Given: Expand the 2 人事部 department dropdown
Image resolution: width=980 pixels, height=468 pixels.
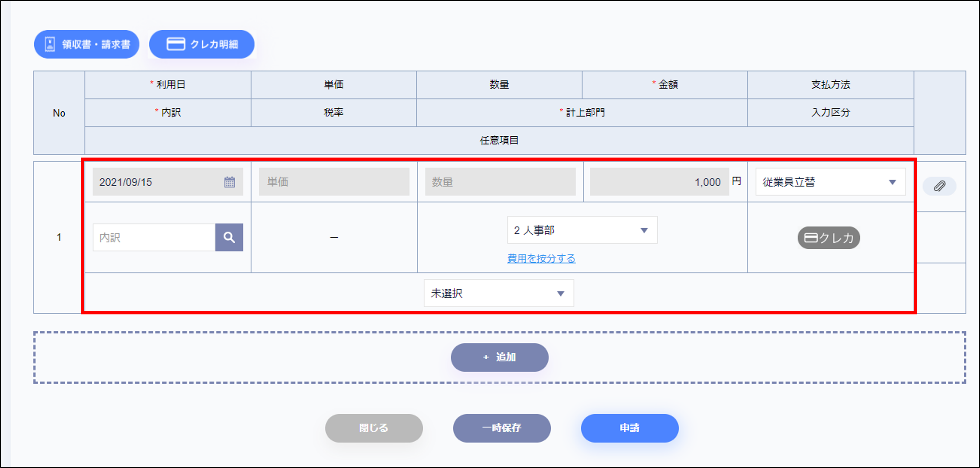Looking at the screenshot, I should (x=582, y=230).
